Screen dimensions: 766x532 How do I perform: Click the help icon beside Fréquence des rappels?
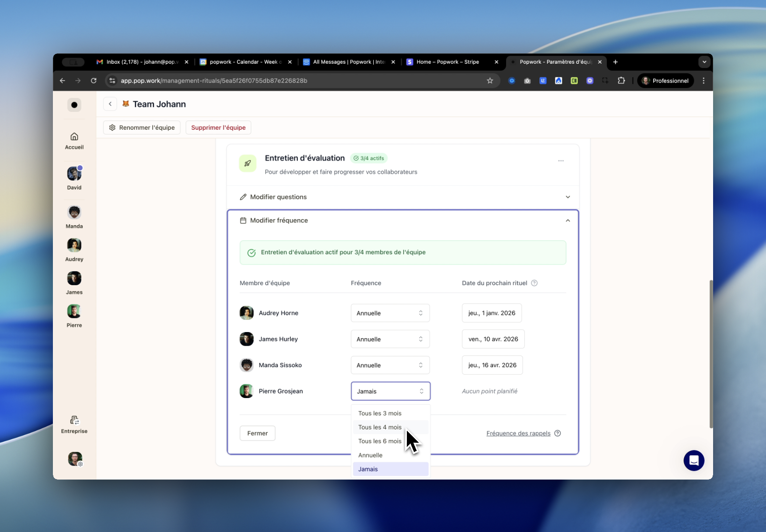point(557,433)
